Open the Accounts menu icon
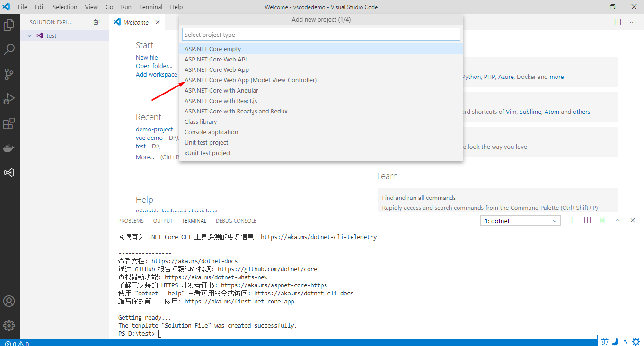This screenshot has height=346, width=644. pyautogui.click(x=9, y=301)
